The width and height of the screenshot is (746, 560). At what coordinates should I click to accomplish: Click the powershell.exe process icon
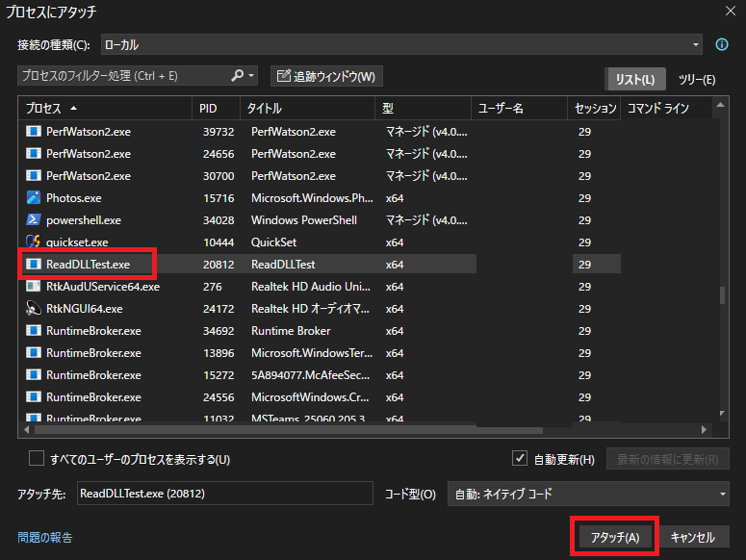(x=34, y=220)
